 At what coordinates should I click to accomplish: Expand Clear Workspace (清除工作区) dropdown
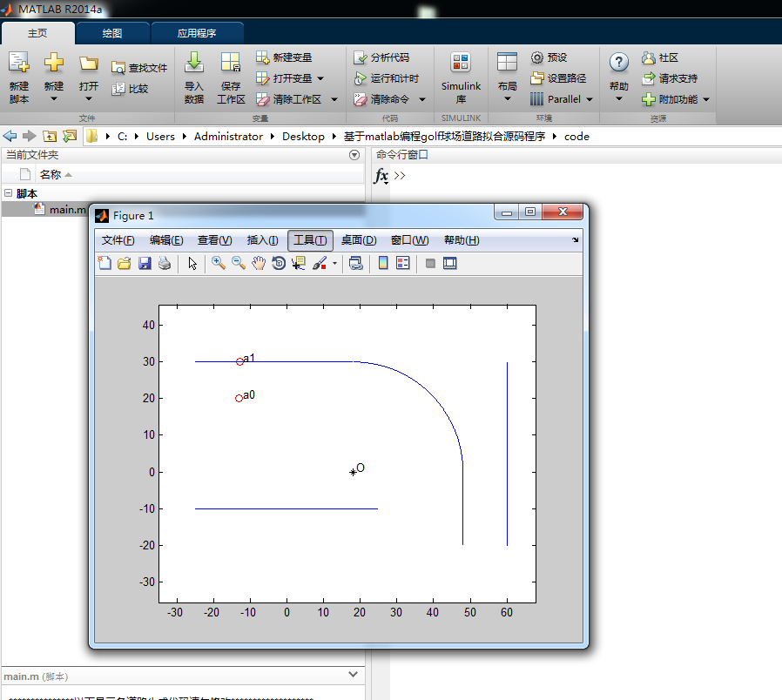pos(334,100)
